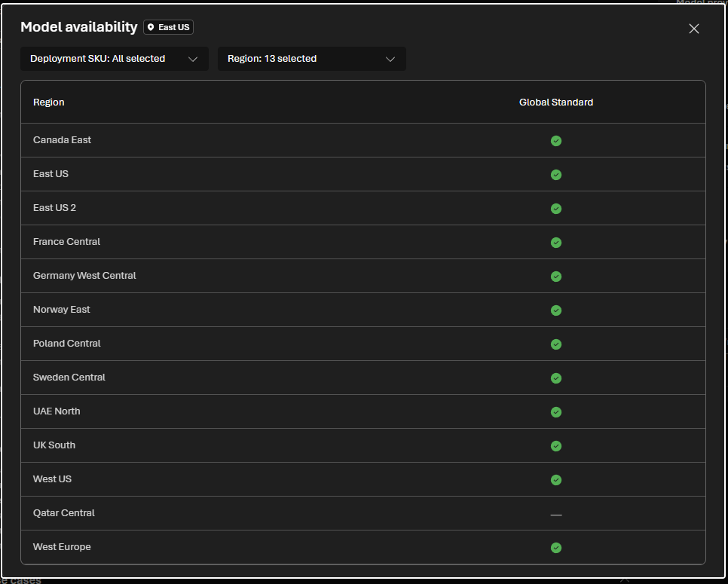728x584 pixels.
Task: Close the Model availability dialog
Action: click(693, 29)
